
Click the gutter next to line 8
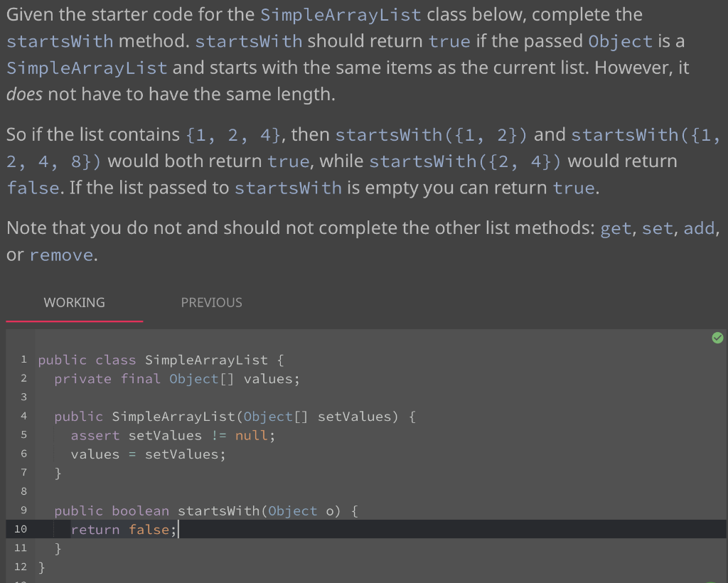click(23, 491)
